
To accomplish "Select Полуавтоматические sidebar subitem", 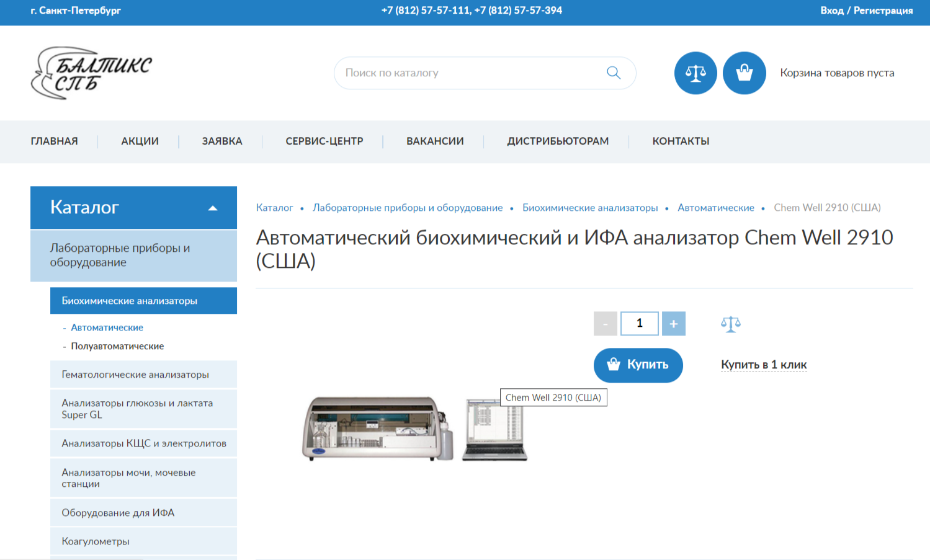I will [117, 346].
